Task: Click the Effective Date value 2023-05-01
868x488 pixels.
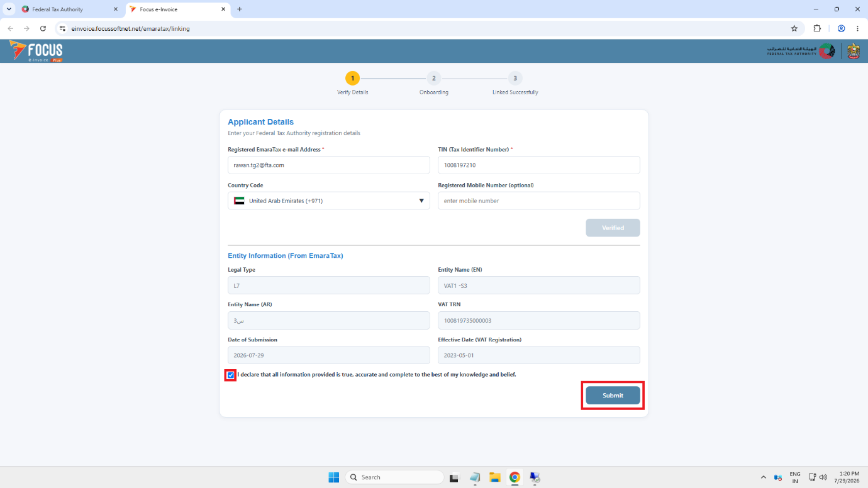Action: coord(459,355)
